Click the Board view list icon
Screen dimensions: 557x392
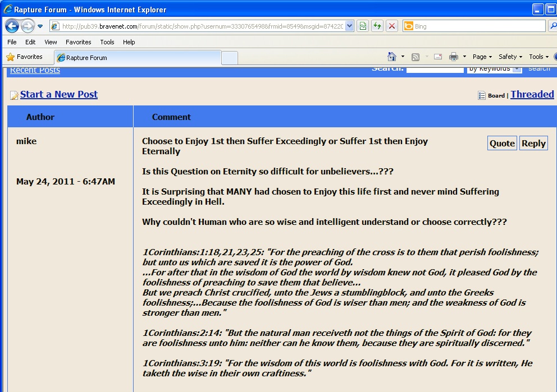[481, 95]
